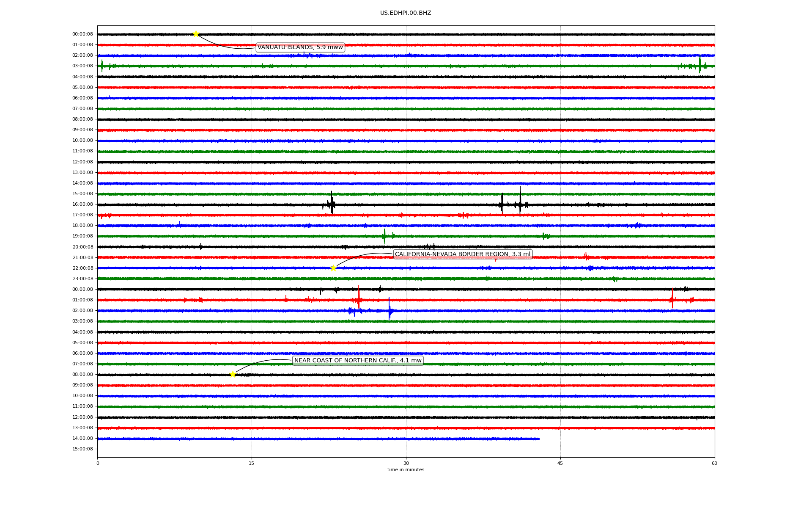812x508 pixels.
Task: Click the plot title US.EDHPI.00.BHZ
Action: tap(405, 13)
